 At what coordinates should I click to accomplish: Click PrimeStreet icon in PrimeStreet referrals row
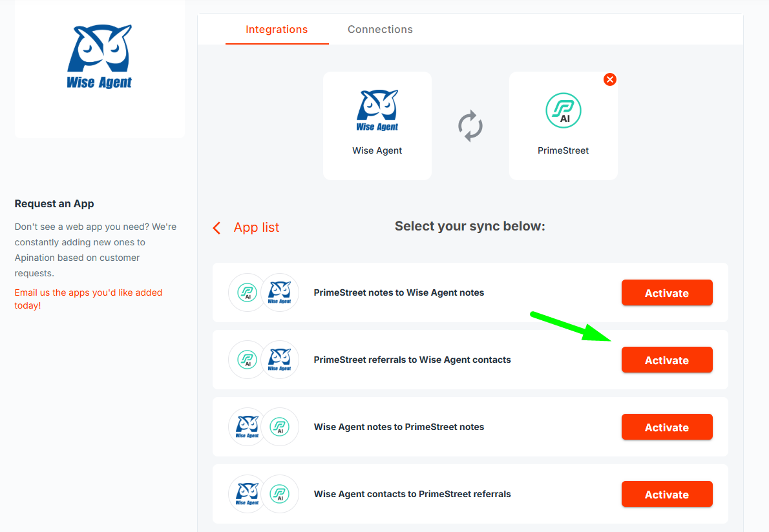[x=248, y=360]
